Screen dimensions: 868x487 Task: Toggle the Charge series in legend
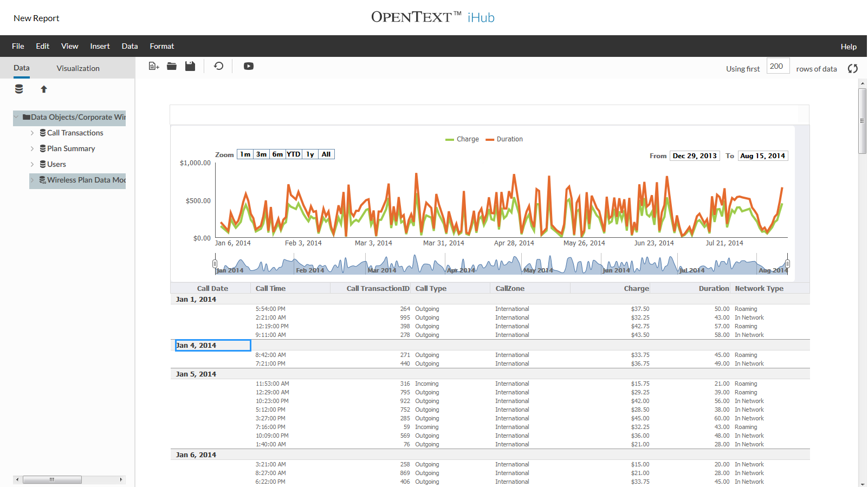[462, 139]
